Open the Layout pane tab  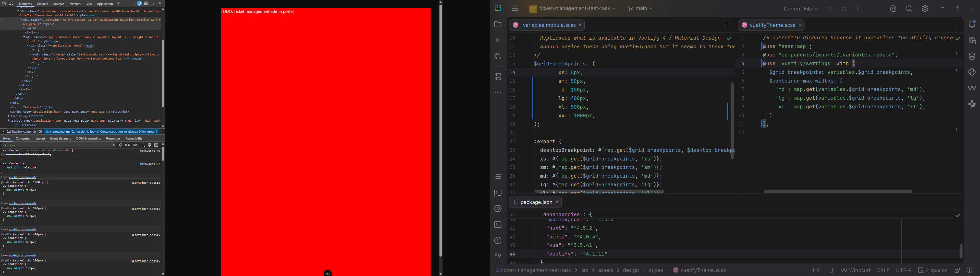40,139
